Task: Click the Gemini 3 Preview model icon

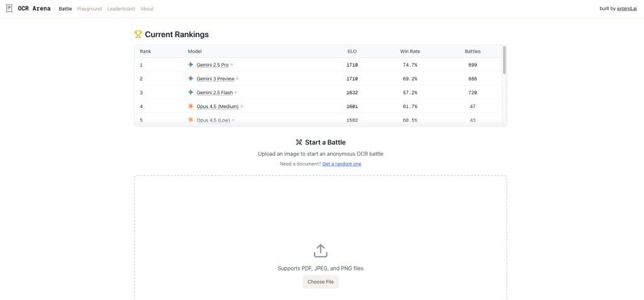Action: [191, 79]
